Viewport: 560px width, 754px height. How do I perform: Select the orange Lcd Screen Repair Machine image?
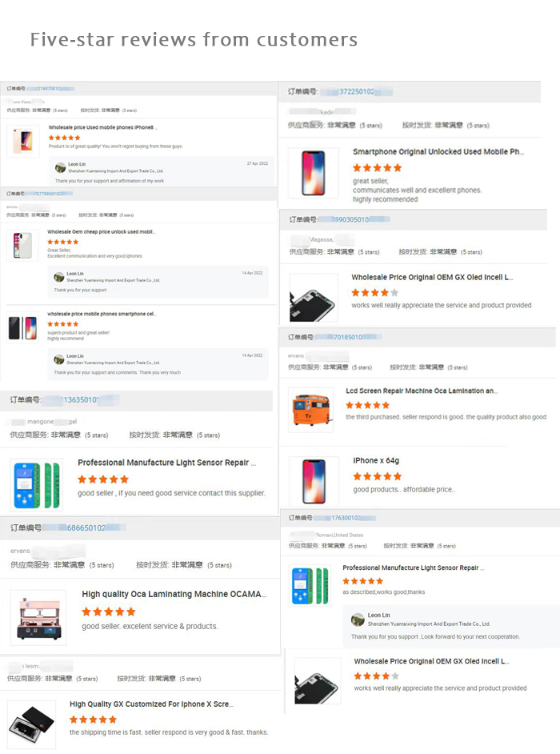(312, 410)
